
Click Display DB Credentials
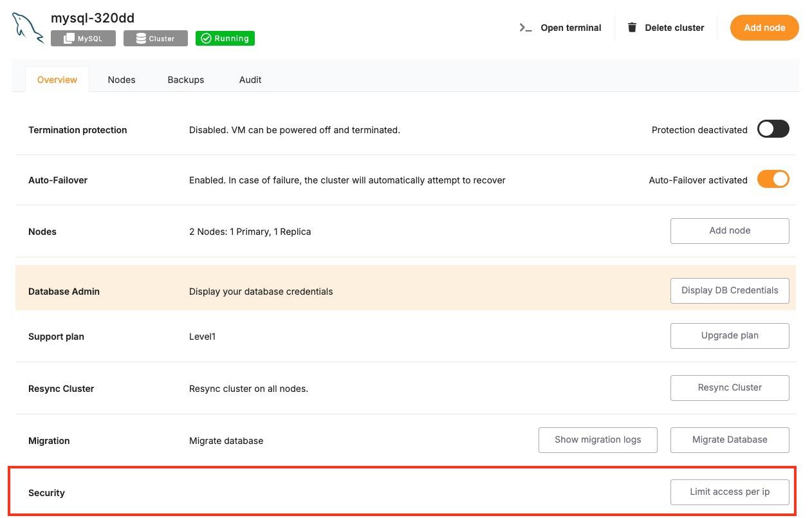[x=730, y=290]
